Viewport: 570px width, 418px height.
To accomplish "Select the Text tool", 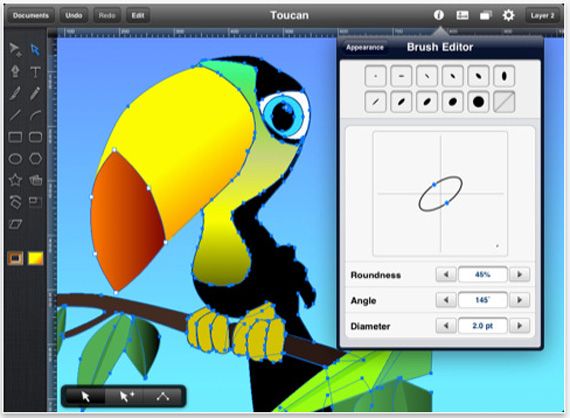I will click(35, 72).
